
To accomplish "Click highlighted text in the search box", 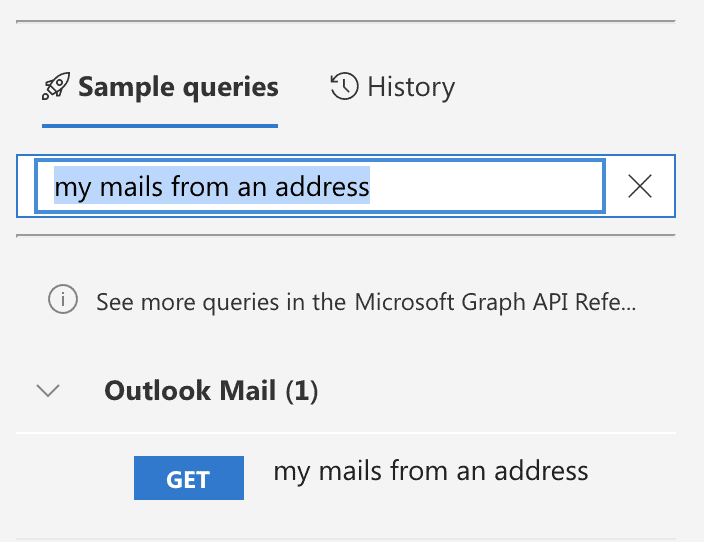I will pos(212,186).
